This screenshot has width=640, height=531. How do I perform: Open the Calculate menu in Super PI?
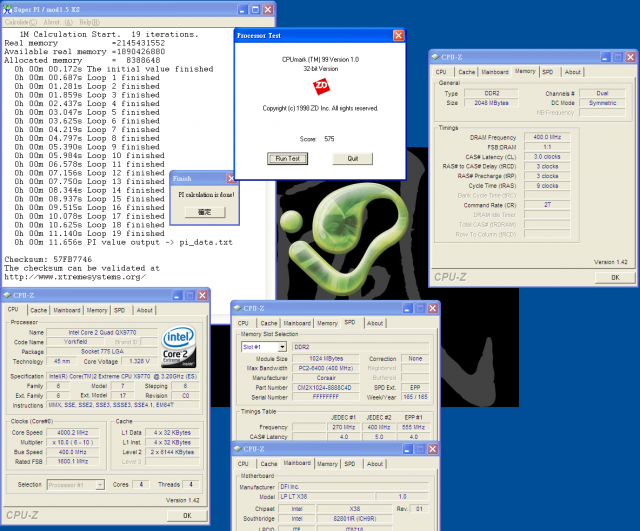click(x=21, y=22)
